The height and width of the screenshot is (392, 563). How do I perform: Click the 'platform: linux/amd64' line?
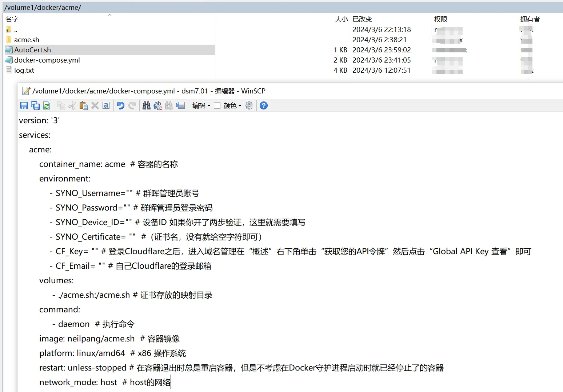(x=112, y=353)
